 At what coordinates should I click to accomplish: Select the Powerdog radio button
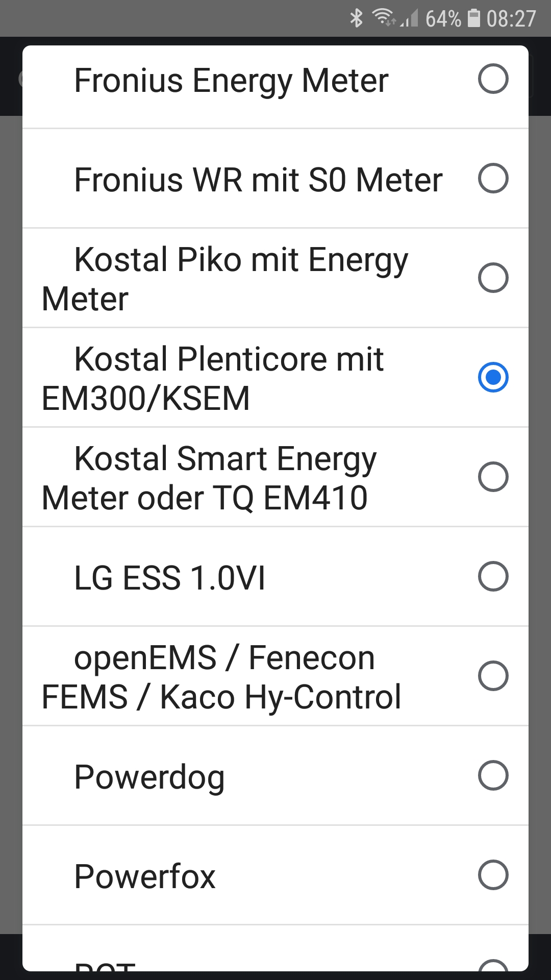(x=493, y=775)
